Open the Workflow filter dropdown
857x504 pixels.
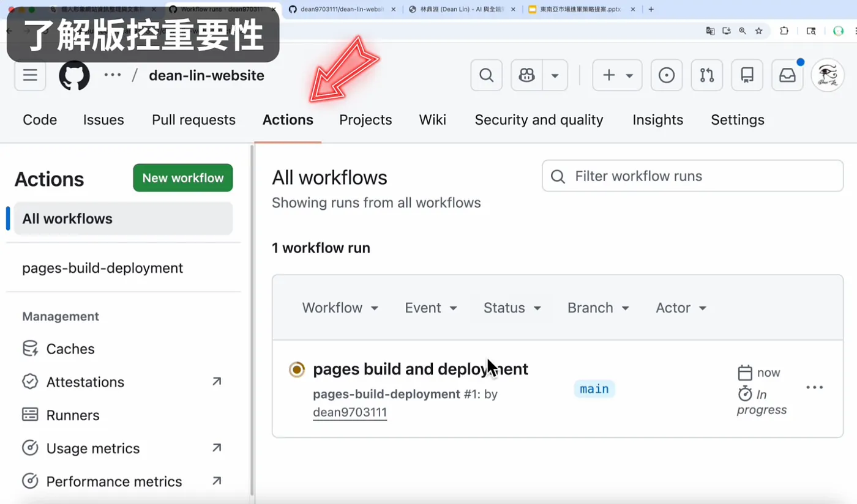(x=340, y=308)
